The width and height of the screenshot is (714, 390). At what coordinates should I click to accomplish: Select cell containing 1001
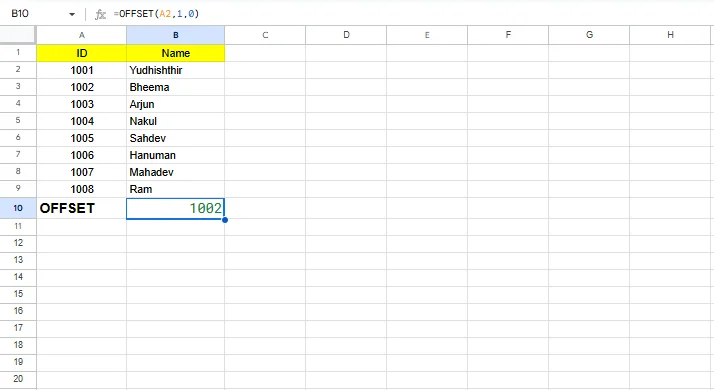[82, 70]
